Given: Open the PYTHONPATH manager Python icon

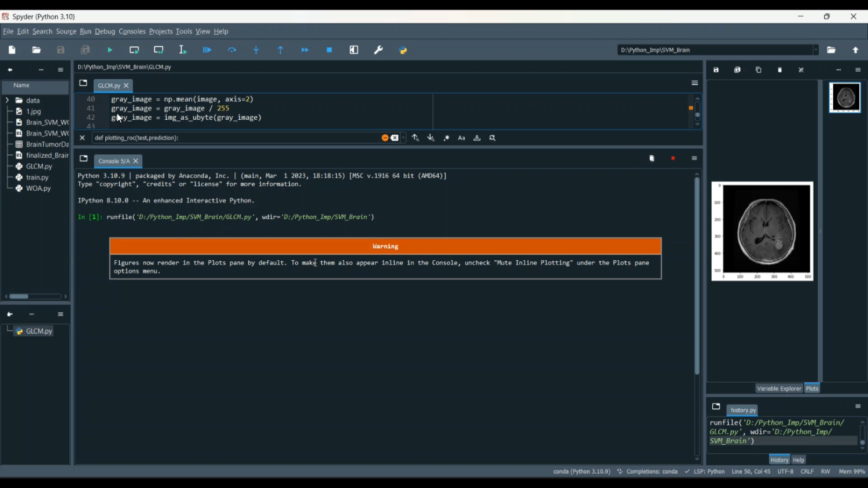Looking at the screenshot, I should [403, 50].
